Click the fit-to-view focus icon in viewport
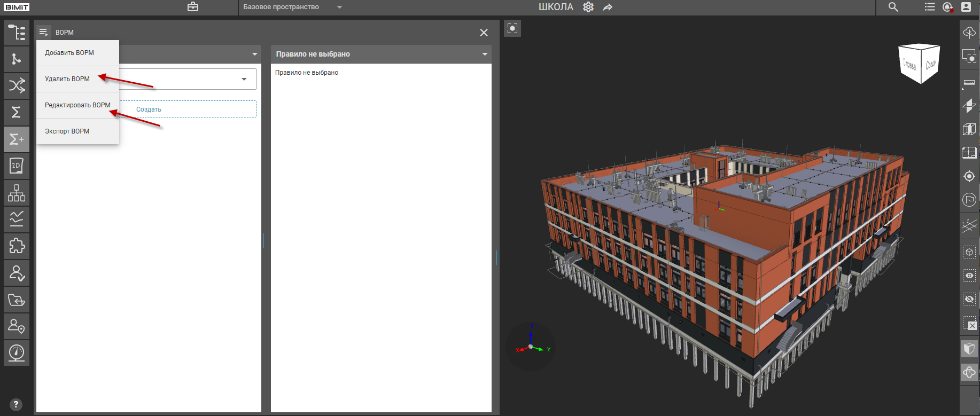This screenshot has width=980, height=416. pos(512,28)
